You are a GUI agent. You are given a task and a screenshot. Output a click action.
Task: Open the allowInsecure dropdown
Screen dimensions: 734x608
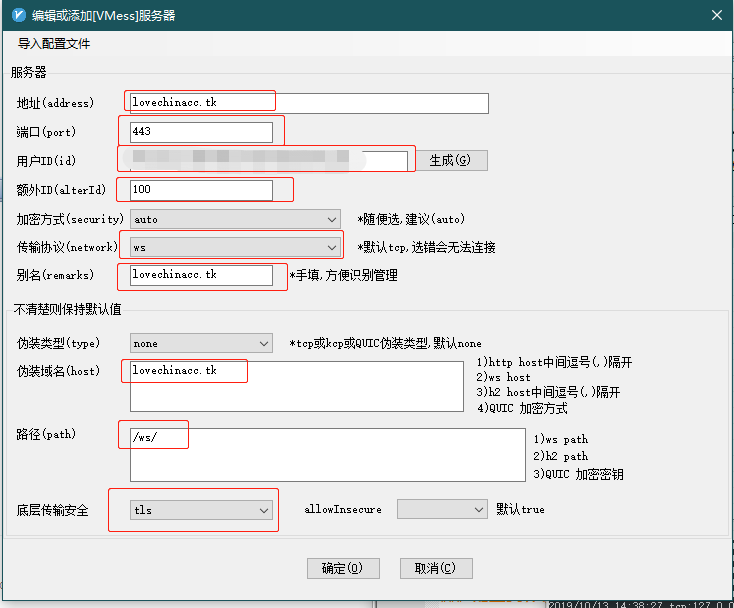pyautogui.click(x=442, y=509)
